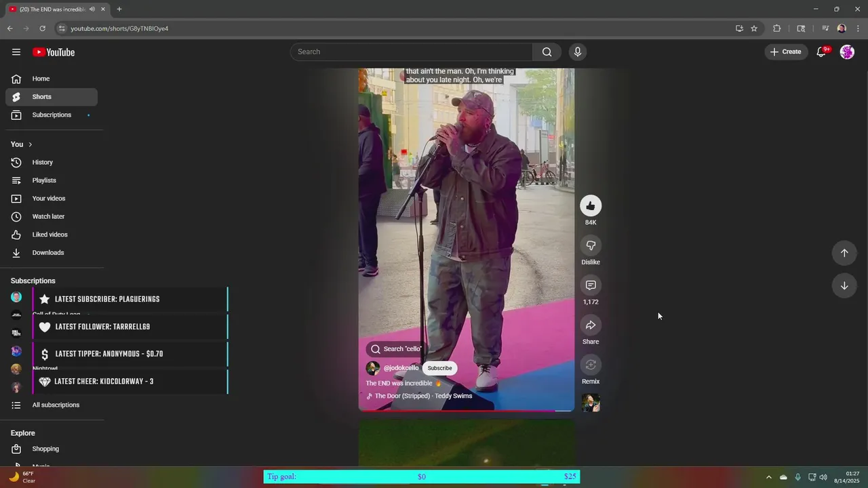Click the URL address bar
The width and height of the screenshot is (868, 488).
(x=393, y=28)
